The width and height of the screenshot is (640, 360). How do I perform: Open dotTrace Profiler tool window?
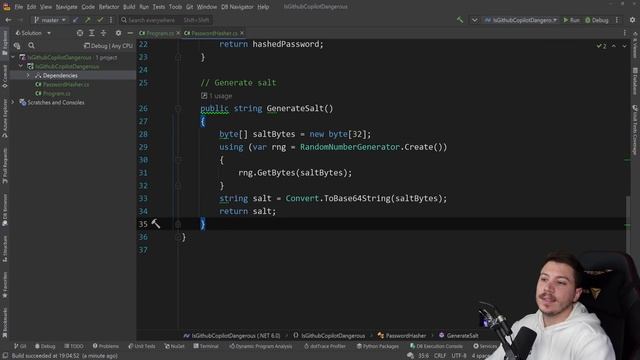click(x=325, y=346)
